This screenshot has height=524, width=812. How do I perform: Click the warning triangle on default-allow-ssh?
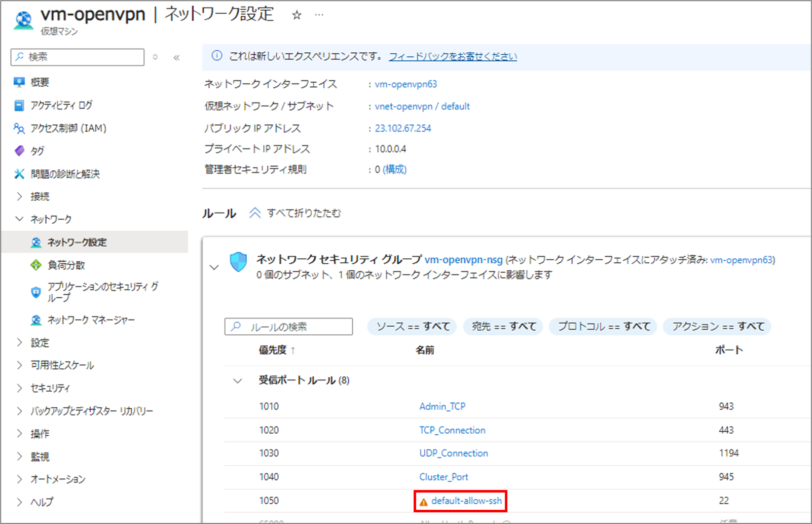423,502
